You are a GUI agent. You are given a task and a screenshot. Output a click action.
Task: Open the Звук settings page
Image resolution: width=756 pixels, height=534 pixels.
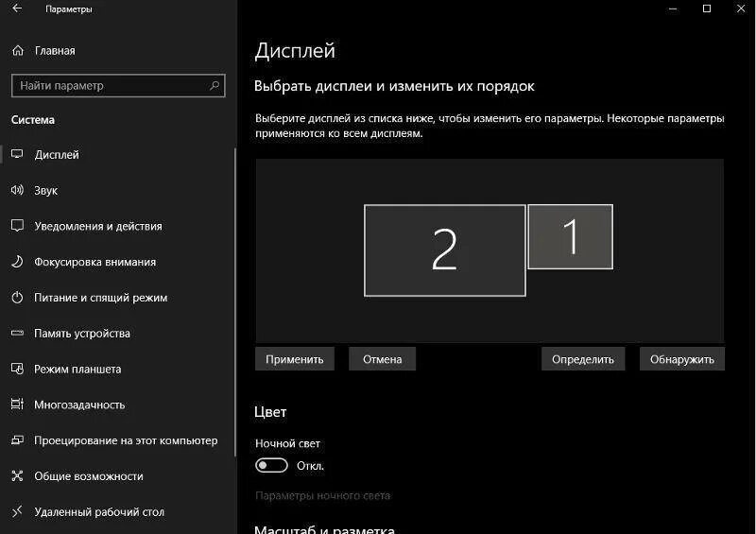point(45,190)
